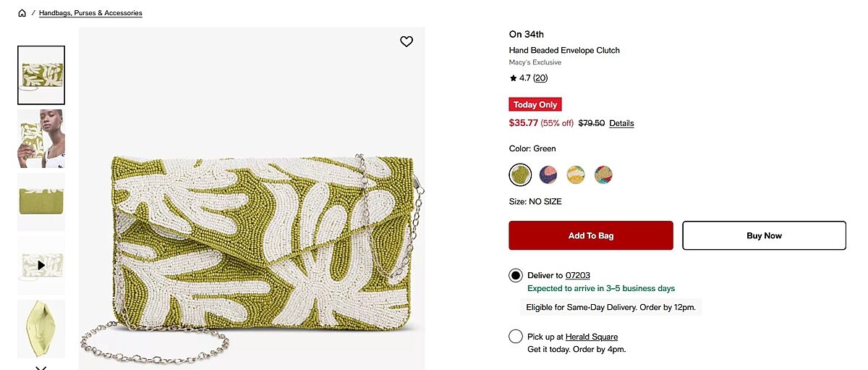
Task: Choose the multicolor red-green swatch
Action: [603, 175]
